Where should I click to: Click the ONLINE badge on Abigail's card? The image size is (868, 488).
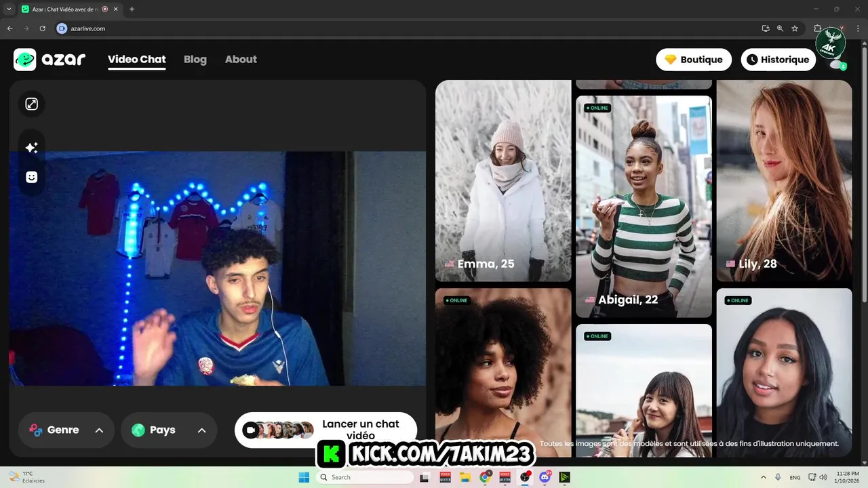click(x=597, y=108)
